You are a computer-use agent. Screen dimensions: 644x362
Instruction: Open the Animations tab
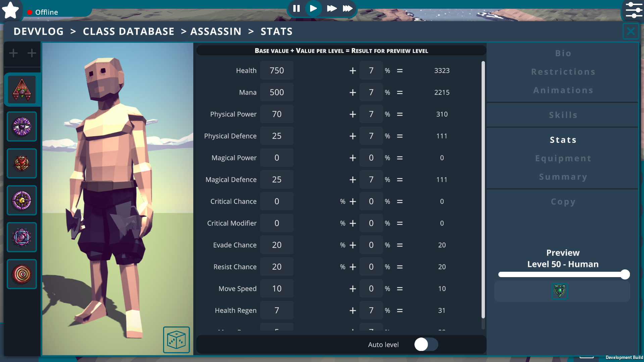[563, 90]
